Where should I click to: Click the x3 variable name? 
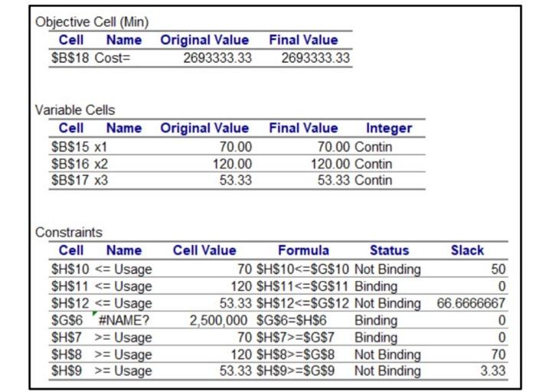coord(101,180)
